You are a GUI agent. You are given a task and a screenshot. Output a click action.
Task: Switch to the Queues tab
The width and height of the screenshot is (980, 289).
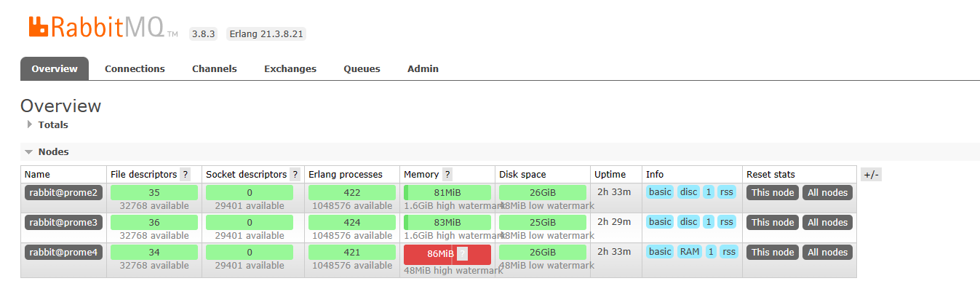pos(362,68)
